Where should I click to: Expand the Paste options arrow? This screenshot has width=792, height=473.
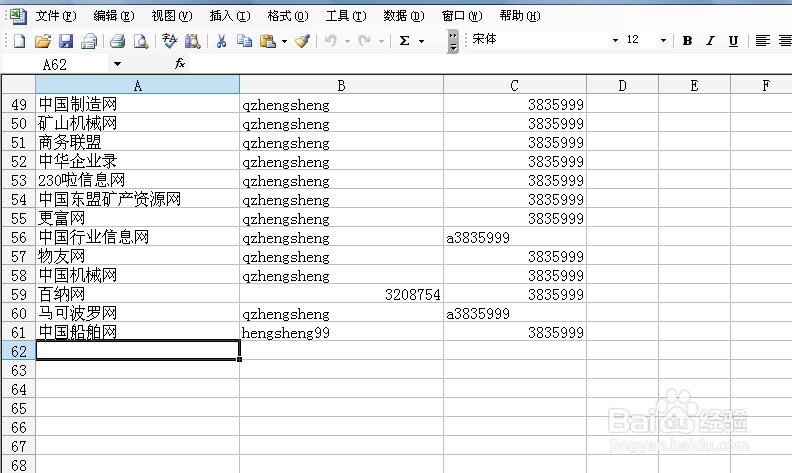284,41
